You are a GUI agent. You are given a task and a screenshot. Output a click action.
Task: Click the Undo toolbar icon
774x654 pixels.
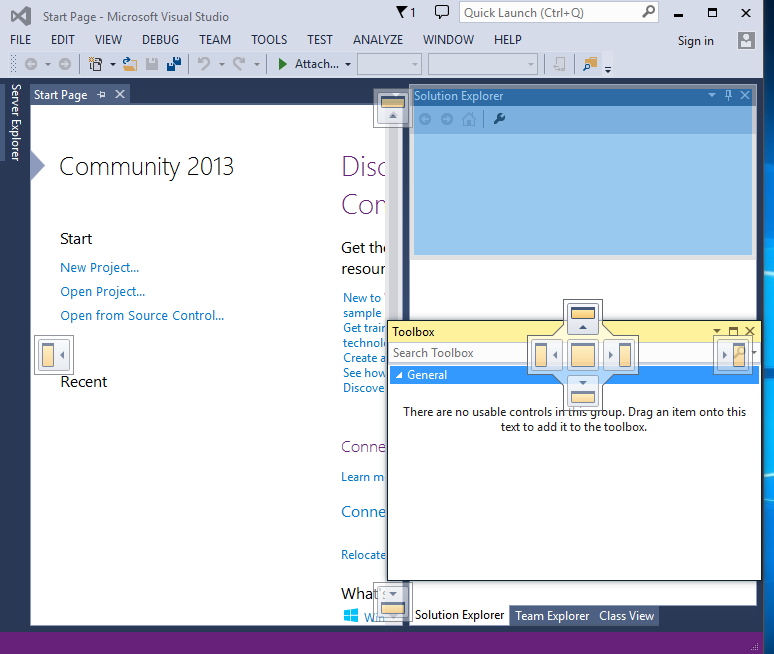tap(204, 64)
